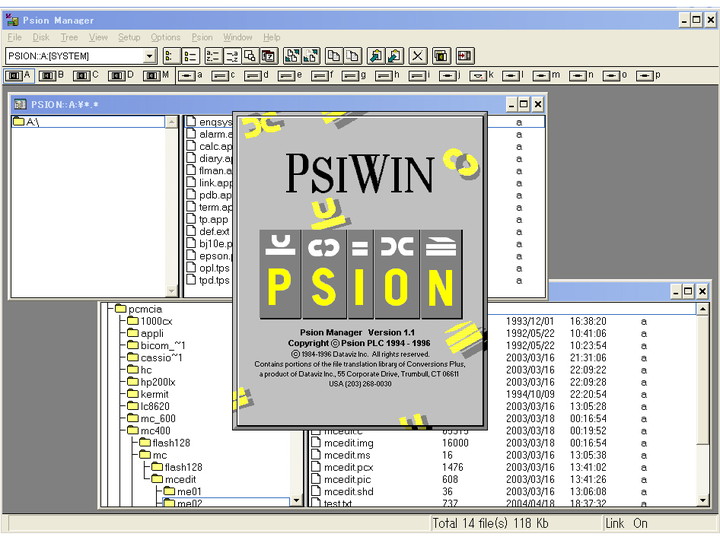The height and width of the screenshot is (540, 720).
Task: Select Psion drive A button
Action: [x=18, y=75]
